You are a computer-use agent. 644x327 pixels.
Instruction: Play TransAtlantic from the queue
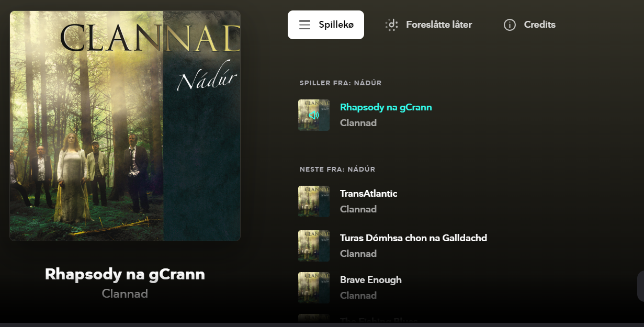[x=369, y=194]
